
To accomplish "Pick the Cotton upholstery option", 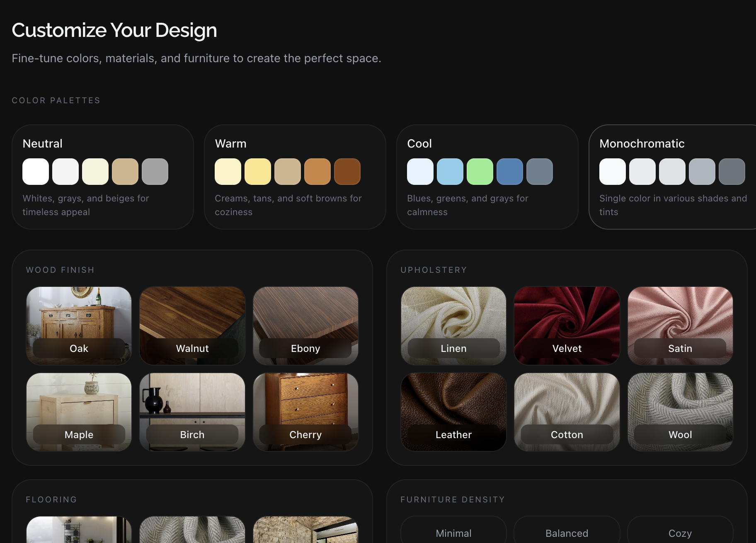I will pyautogui.click(x=567, y=412).
